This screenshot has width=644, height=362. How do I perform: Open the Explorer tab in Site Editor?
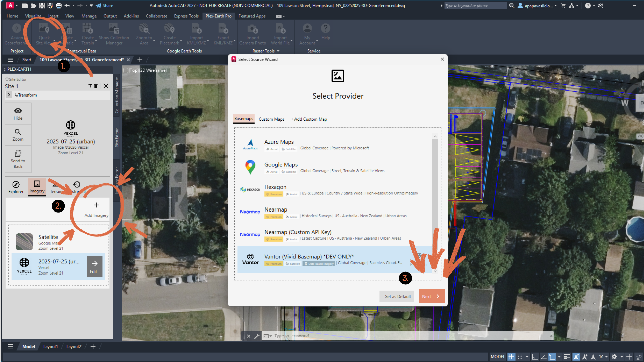pos(16,187)
